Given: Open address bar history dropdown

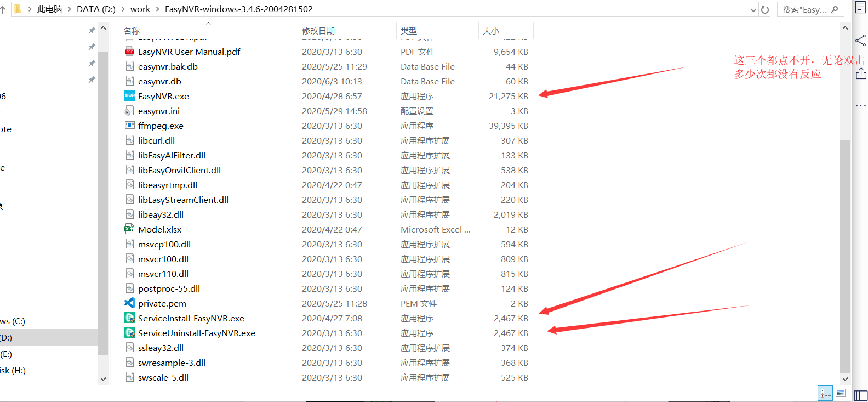Looking at the screenshot, I should (x=753, y=10).
